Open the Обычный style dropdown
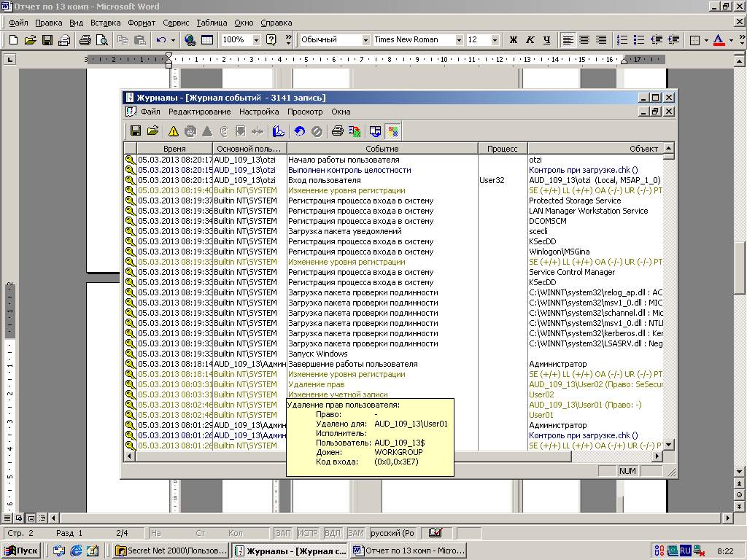This screenshot has width=747, height=560. coord(365,40)
